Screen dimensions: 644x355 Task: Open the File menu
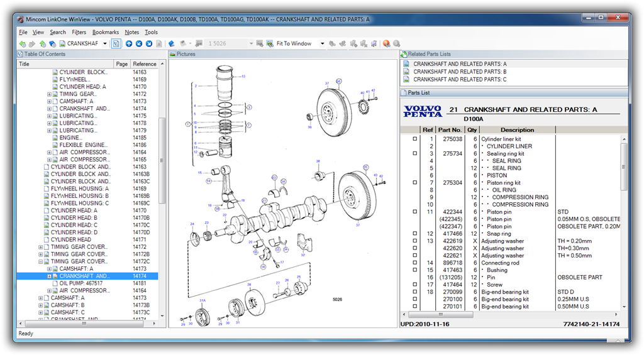(x=23, y=32)
